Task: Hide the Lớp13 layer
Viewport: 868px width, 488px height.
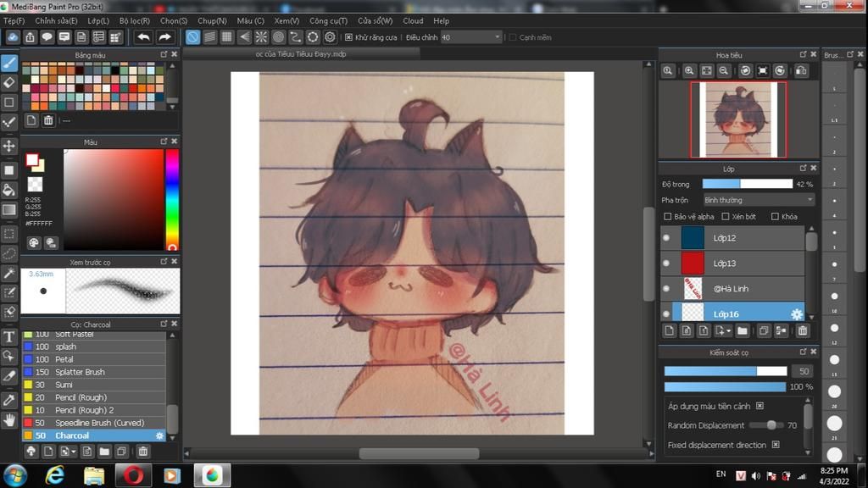Action: pyautogui.click(x=666, y=263)
